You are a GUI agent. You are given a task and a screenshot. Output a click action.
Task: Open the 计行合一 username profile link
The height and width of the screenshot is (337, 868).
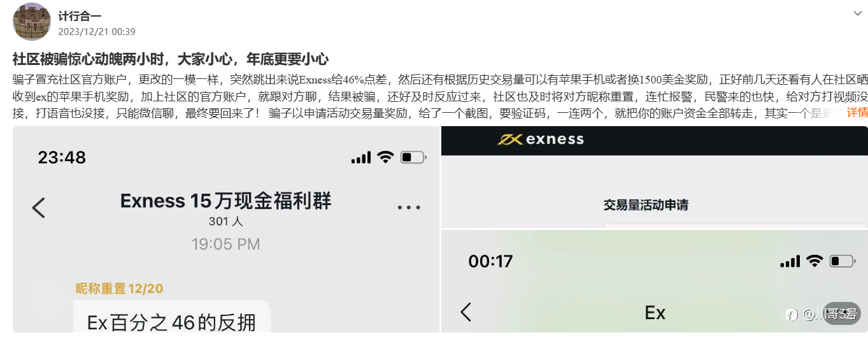coord(80,16)
